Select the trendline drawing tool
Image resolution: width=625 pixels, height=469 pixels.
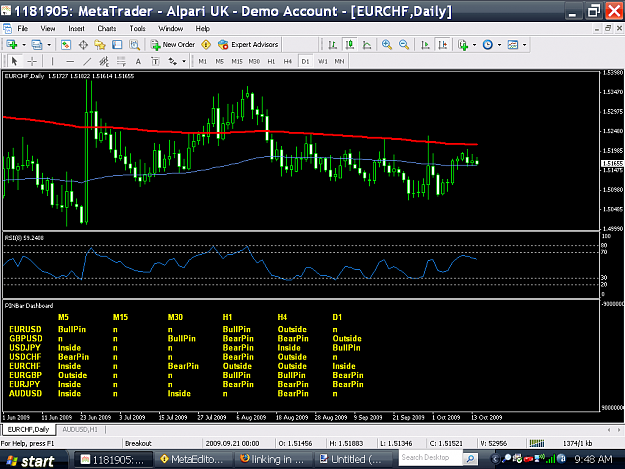87,61
